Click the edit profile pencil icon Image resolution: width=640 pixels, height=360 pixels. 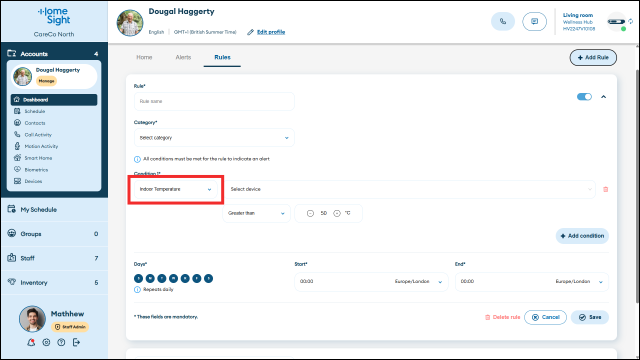point(250,32)
